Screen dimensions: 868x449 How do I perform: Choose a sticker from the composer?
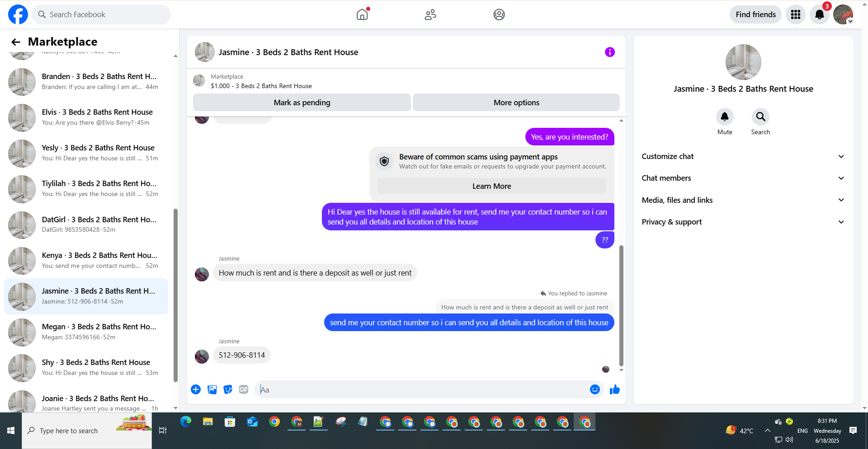pyautogui.click(x=228, y=389)
